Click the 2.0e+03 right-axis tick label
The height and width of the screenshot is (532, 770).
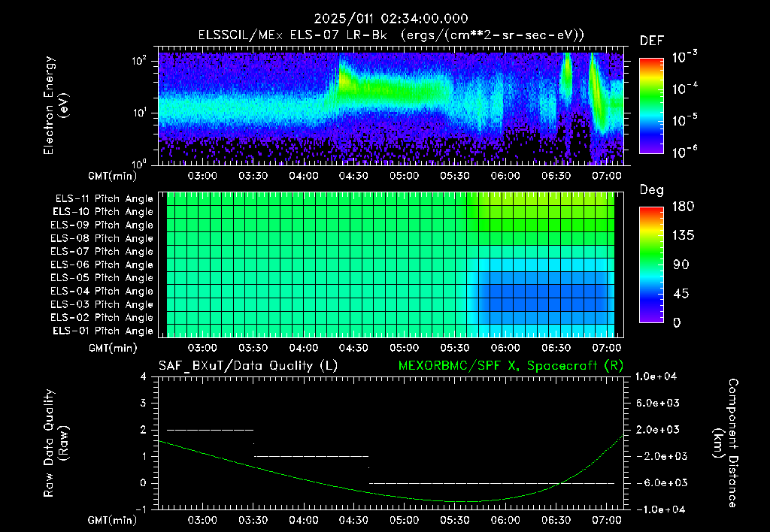[657, 430]
